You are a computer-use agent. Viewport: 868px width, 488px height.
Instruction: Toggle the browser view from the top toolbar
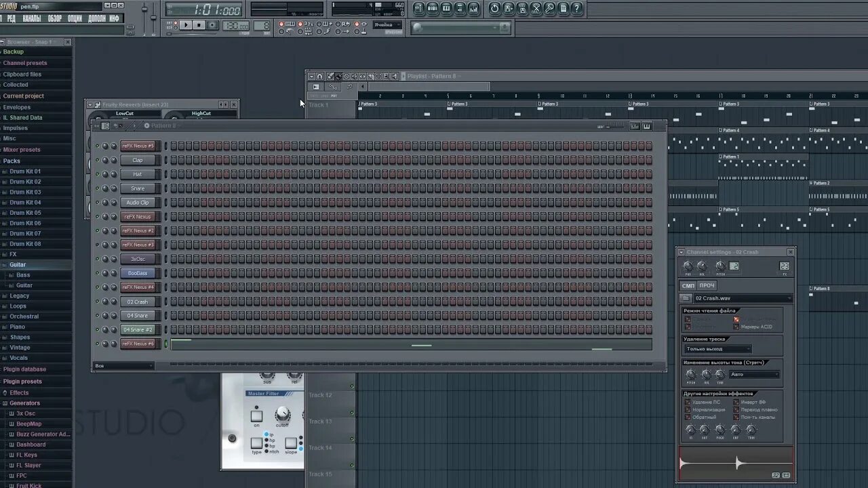(x=460, y=8)
